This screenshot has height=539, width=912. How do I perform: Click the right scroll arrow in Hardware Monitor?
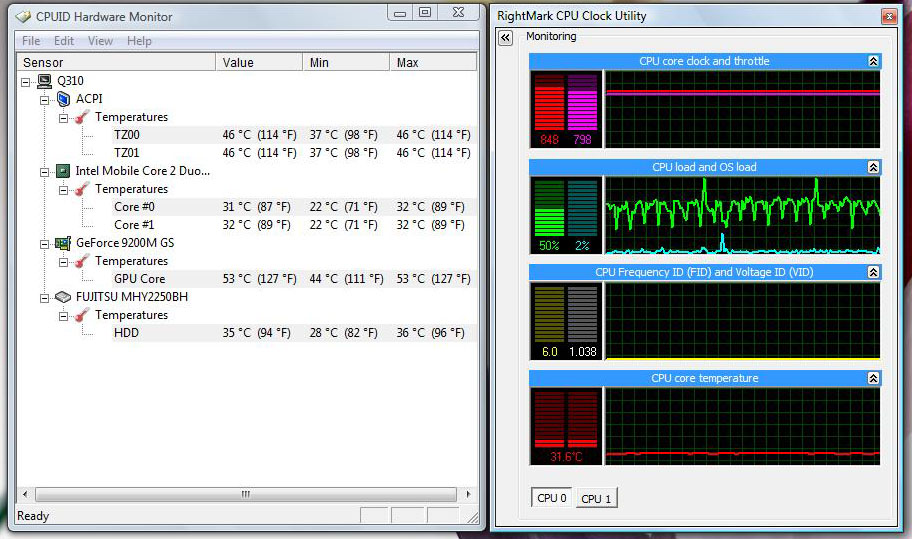[x=468, y=495]
